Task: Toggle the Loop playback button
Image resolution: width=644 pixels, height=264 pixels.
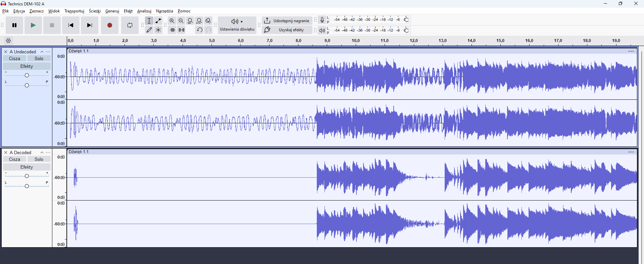Action: click(130, 25)
